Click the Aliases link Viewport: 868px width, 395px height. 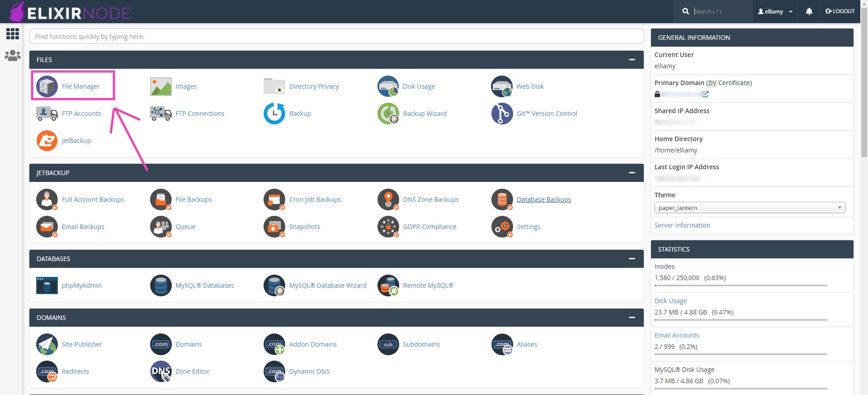coord(527,344)
